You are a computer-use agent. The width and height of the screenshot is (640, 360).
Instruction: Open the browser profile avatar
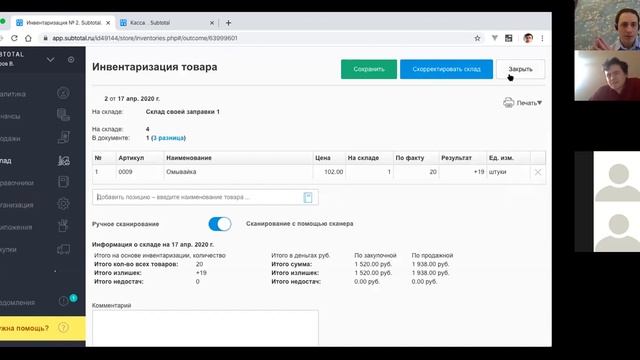[x=528, y=38]
